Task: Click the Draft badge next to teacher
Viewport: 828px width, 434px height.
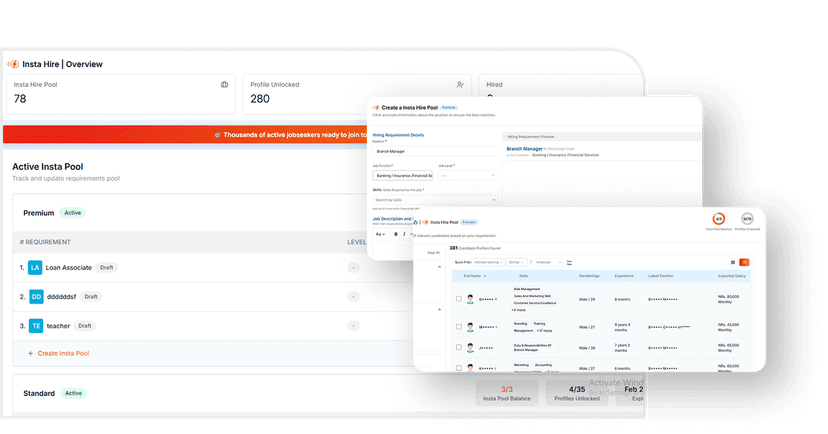Action: point(84,326)
